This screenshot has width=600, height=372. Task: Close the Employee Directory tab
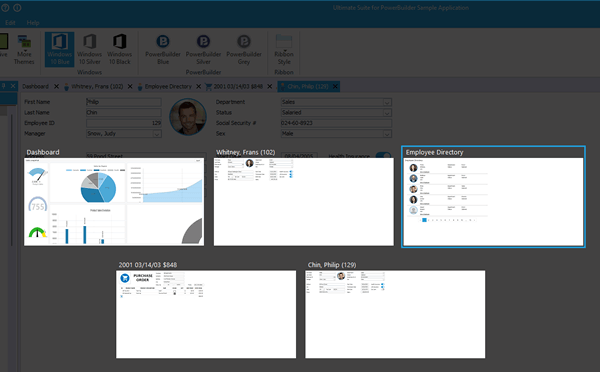198,86
